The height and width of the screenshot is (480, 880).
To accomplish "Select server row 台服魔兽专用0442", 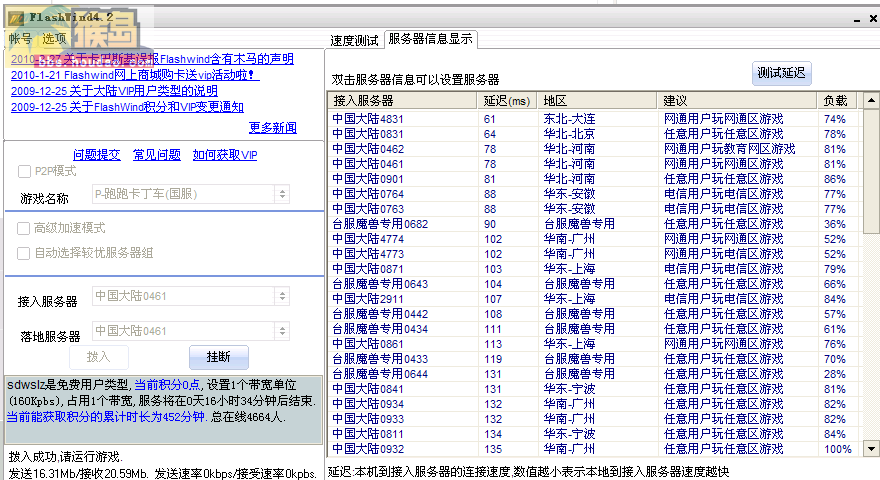I will [594, 314].
